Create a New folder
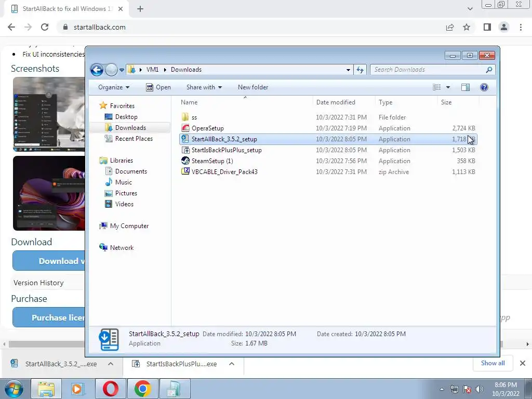Screen dimensions: 532x399 [253, 87]
